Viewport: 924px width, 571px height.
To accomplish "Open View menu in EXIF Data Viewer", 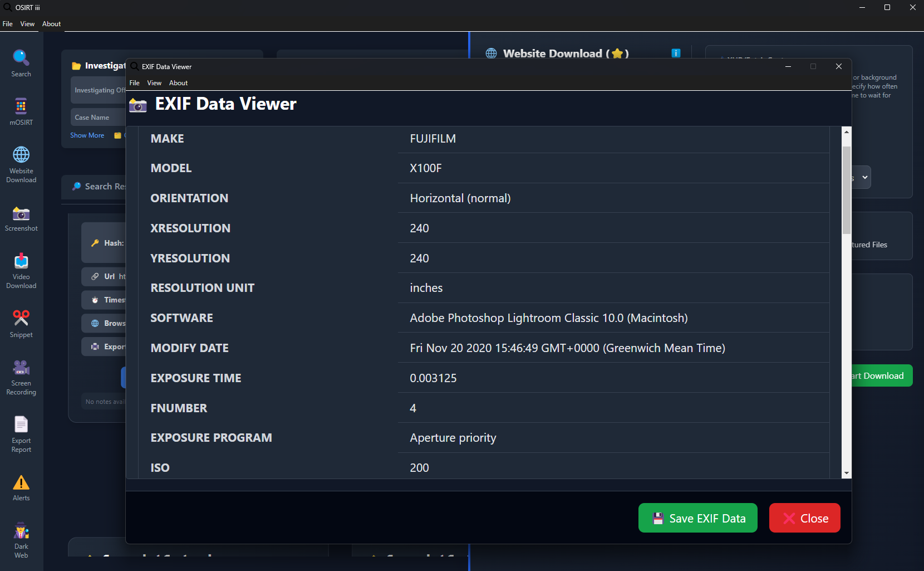I will [x=154, y=83].
